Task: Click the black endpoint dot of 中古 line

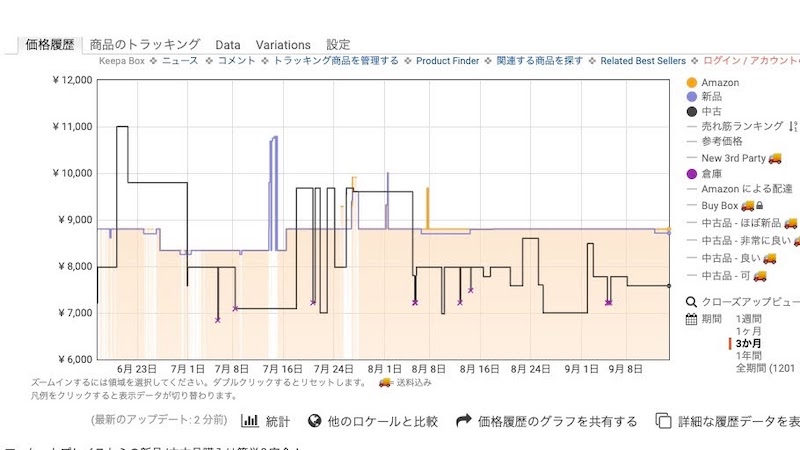Action: 669,286
